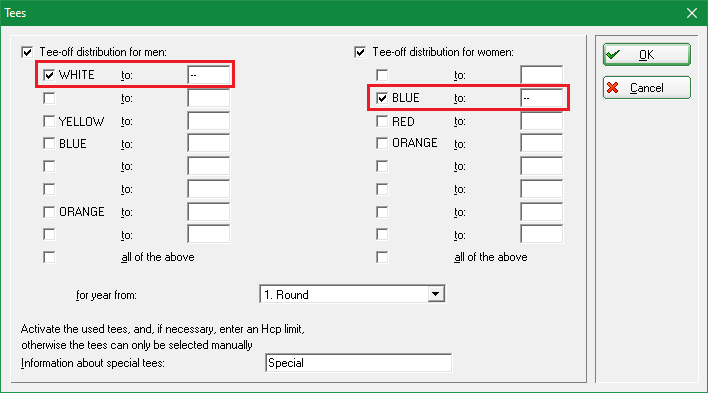
Task: Uncheck the women's BLUE tee checkbox
Action: 382,98
